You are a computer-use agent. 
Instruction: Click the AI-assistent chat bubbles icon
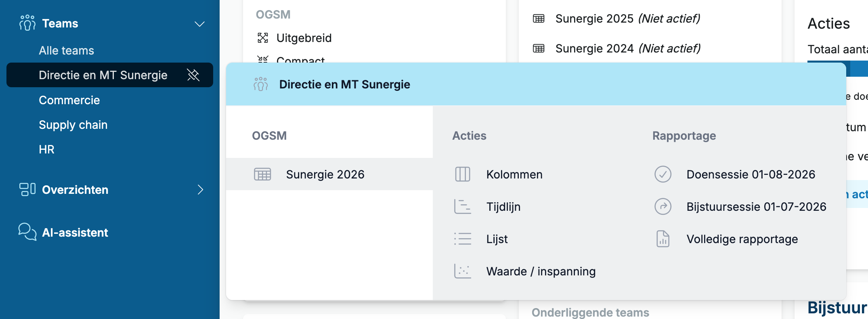(27, 232)
